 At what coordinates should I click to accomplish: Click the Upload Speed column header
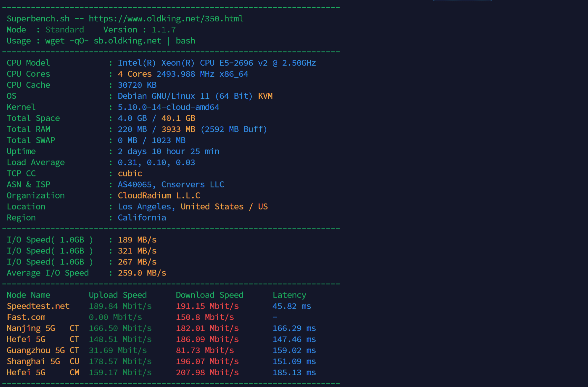point(118,295)
